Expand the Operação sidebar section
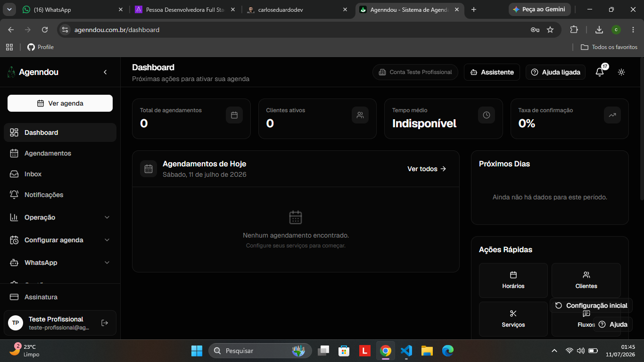 click(x=60, y=217)
